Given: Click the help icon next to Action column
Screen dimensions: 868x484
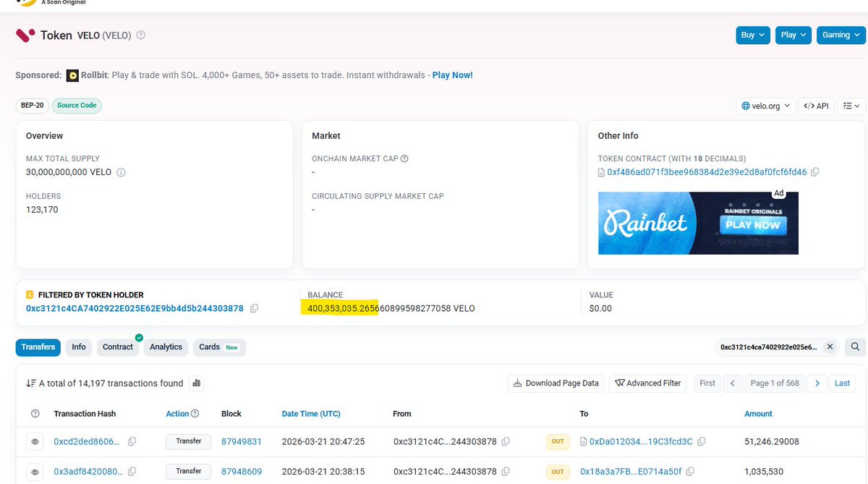Looking at the screenshot, I should (x=195, y=414).
